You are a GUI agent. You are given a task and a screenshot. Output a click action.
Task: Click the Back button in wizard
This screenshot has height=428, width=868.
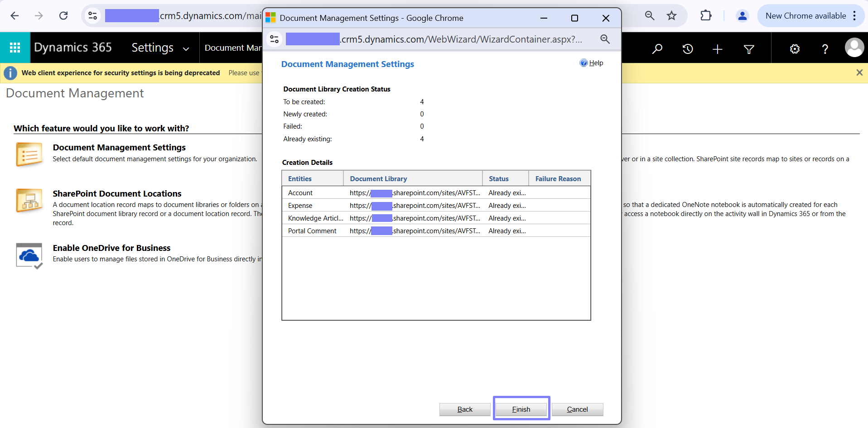(465, 409)
